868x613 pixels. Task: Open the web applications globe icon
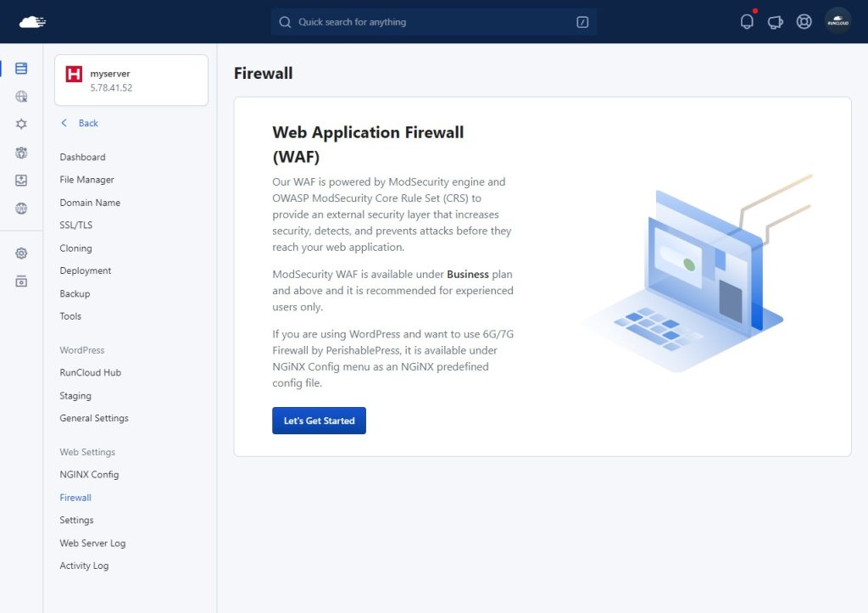coord(21,97)
